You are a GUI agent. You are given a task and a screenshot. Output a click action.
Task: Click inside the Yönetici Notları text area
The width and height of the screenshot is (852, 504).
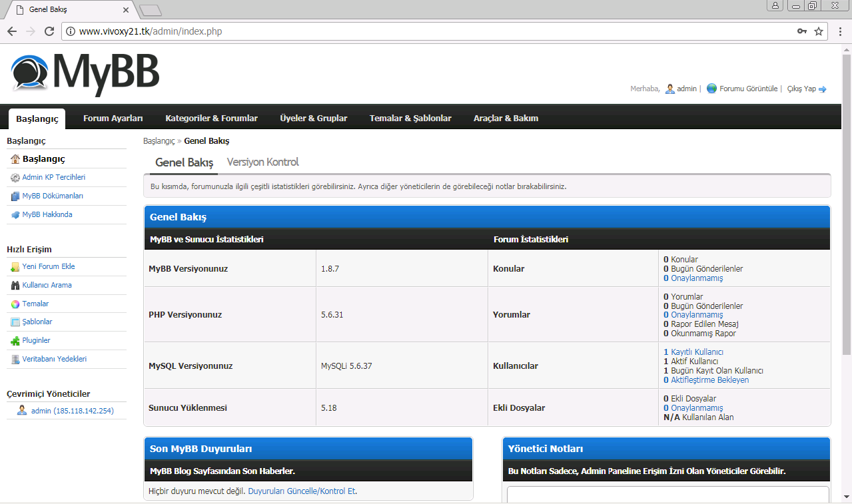[668, 495]
